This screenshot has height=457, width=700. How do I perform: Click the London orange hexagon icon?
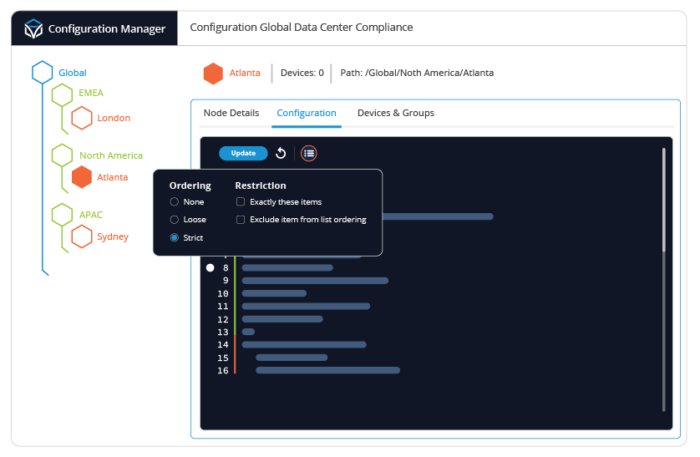(x=82, y=118)
